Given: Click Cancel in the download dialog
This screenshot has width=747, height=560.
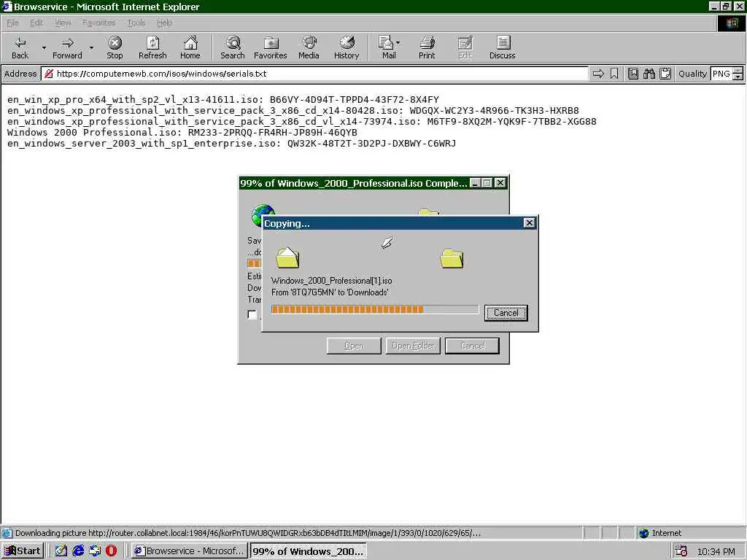Looking at the screenshot, I should (472, 346).
